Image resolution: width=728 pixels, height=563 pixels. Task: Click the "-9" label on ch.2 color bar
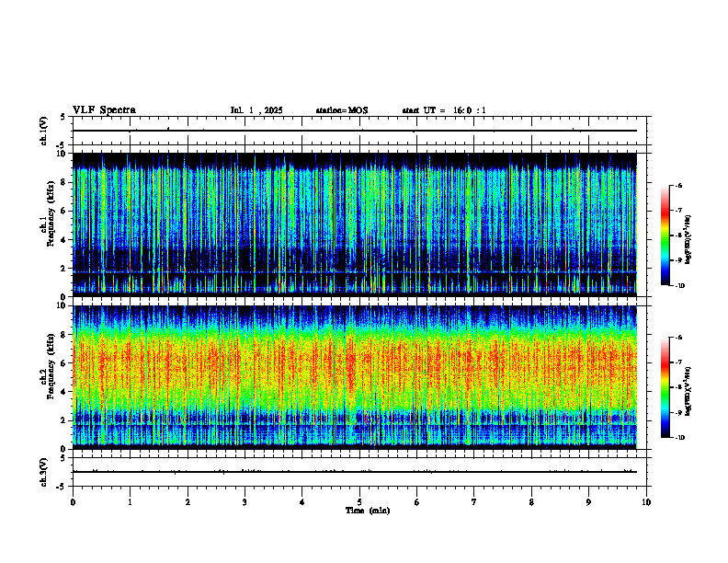678,412
